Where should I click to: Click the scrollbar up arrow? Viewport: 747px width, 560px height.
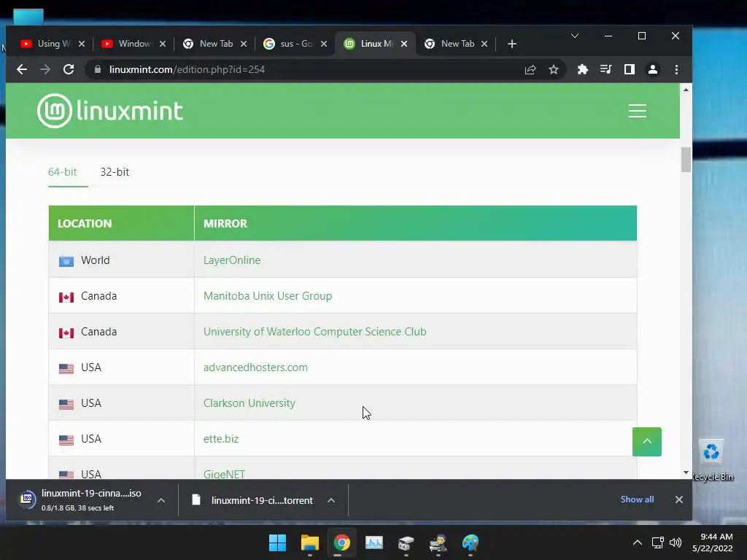[686, 90]
